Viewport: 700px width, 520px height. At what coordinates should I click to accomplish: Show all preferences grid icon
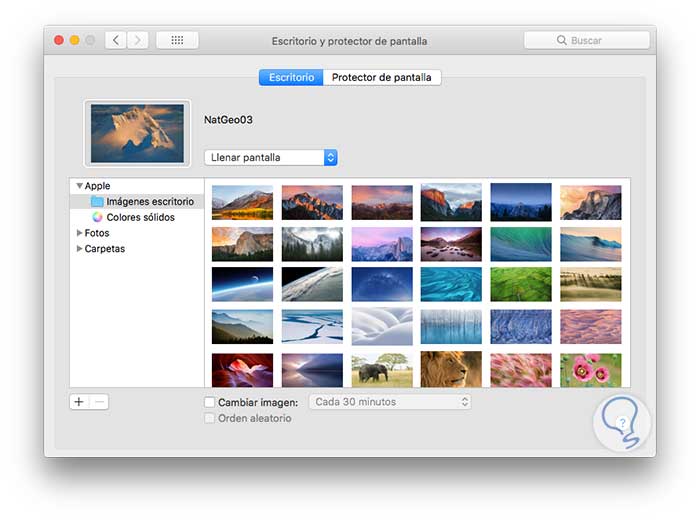pos(177,41)
